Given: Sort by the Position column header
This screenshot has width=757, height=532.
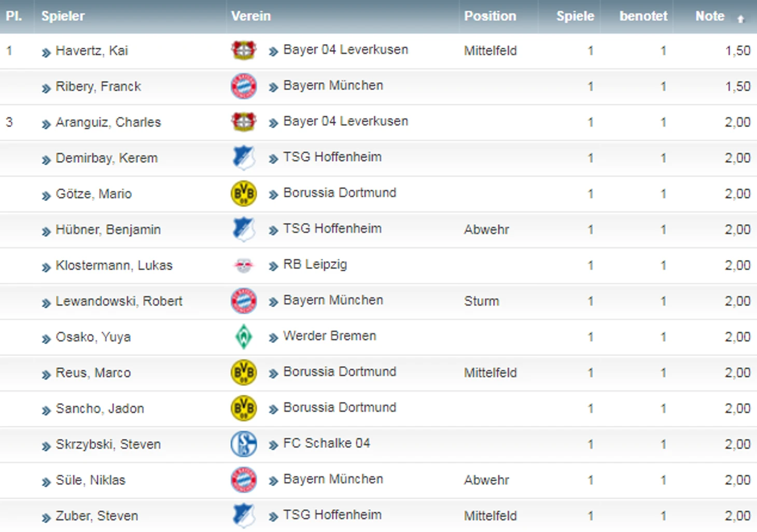Looking at the screenshot, I should 490,16.
